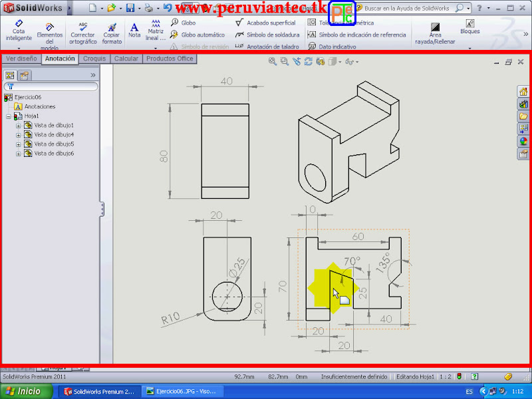Open Appearances color ball pane
This screenshot has height=399, width=532.
click(523, 142)
